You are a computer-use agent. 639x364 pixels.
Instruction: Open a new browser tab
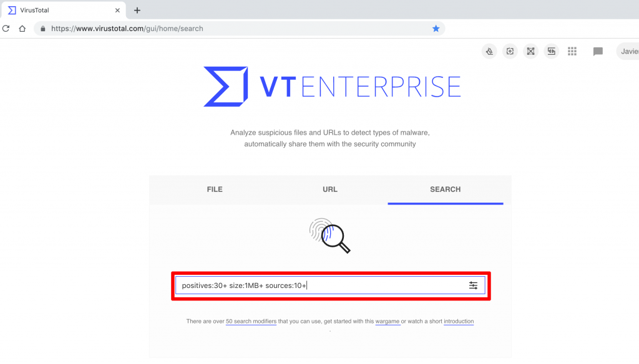click(137, 10)
